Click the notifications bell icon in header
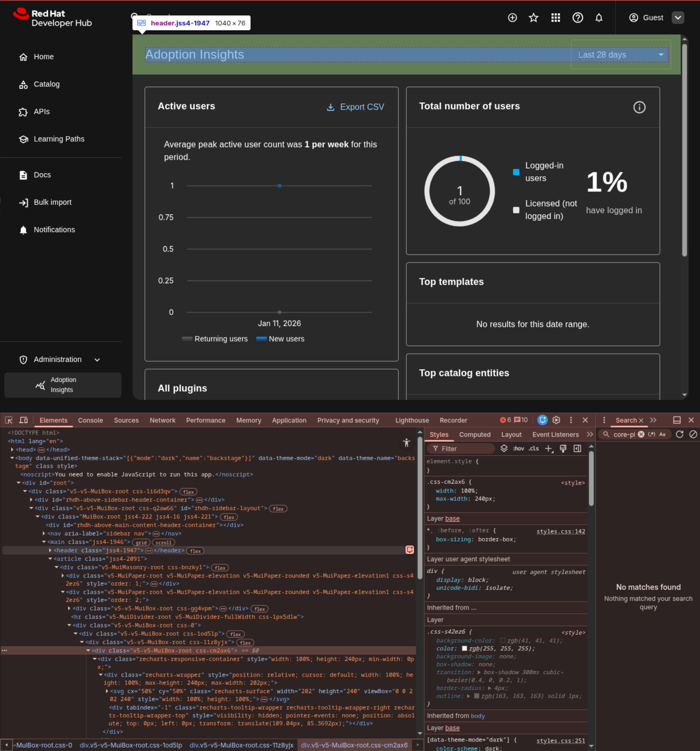Viewport: 700px width, 751px height. tap(598, 18)
